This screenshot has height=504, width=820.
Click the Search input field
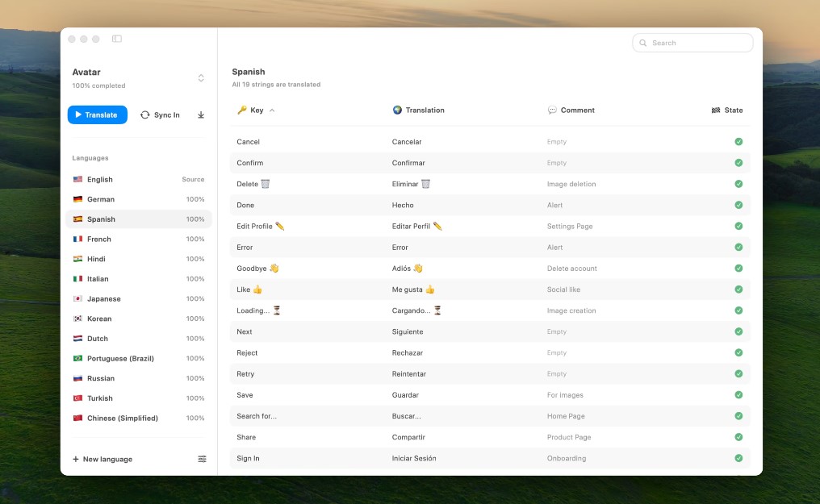click(x=698, y=43)
